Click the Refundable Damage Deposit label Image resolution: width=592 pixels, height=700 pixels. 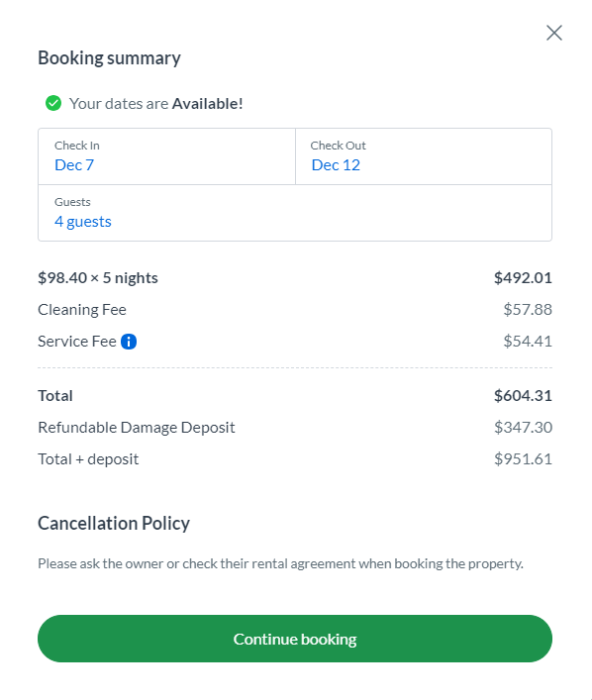tap(137, 428)
